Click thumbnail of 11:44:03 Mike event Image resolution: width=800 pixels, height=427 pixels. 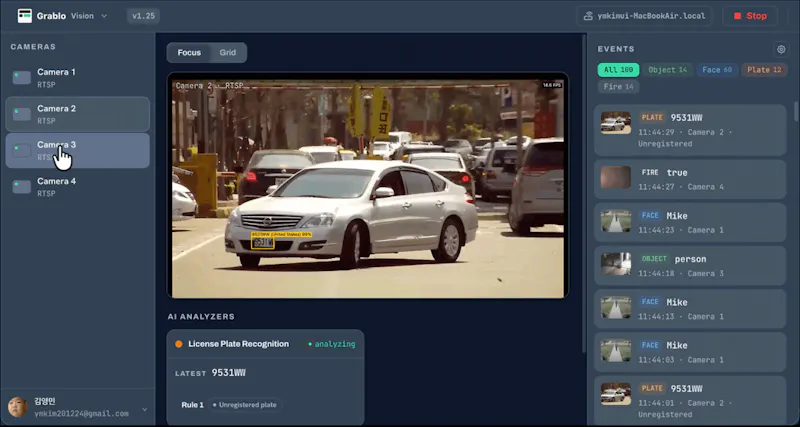coord(616,350)
